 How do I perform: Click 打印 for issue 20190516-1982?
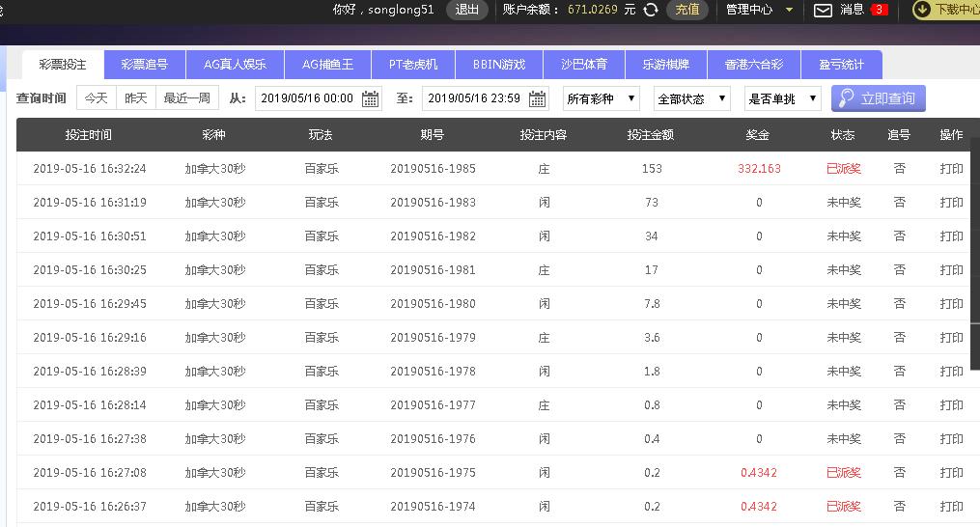click(951, 236)
